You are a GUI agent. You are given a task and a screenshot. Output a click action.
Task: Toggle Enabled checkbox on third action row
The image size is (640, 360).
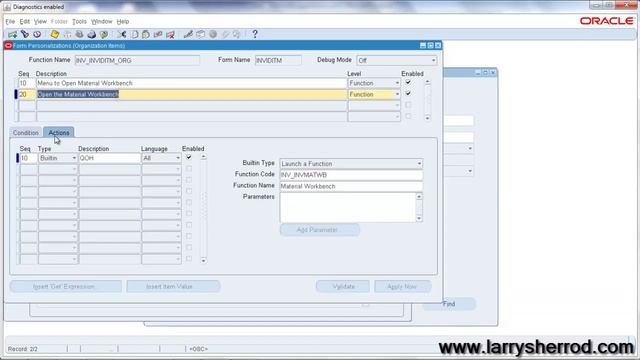coord(189,180)
